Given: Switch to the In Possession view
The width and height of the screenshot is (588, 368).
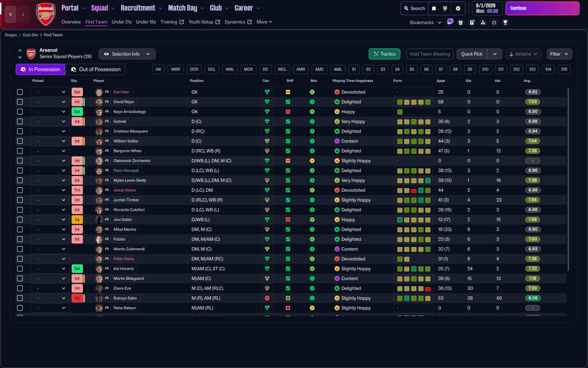Looking at the screenshot, I should (40, 69).
